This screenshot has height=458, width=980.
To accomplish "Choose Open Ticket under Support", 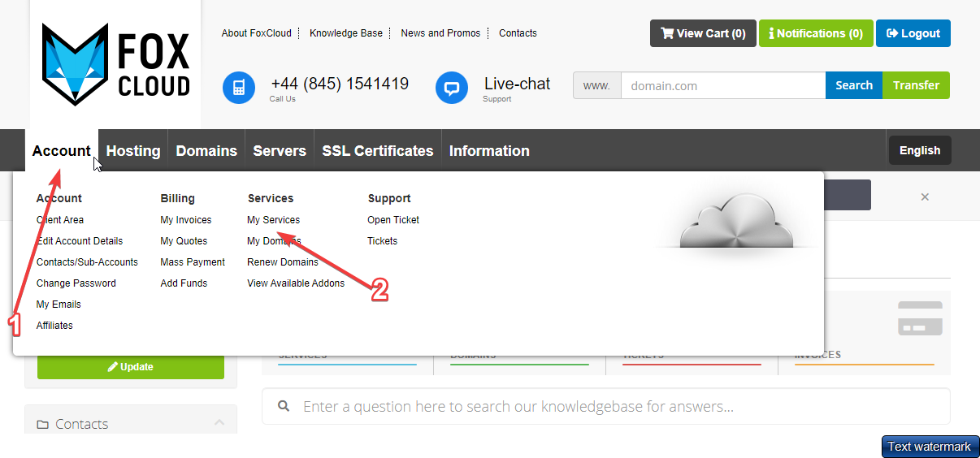I will click(393, 220).
